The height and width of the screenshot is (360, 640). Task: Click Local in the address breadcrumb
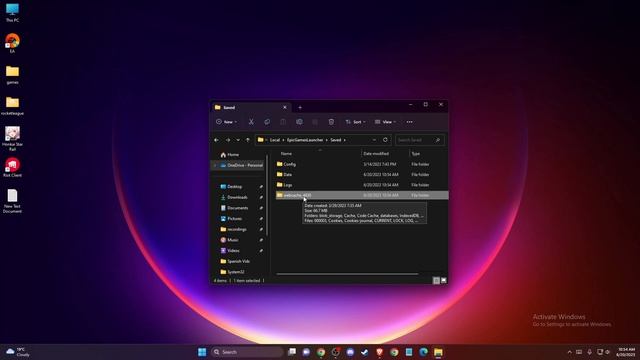pos(275,140)
